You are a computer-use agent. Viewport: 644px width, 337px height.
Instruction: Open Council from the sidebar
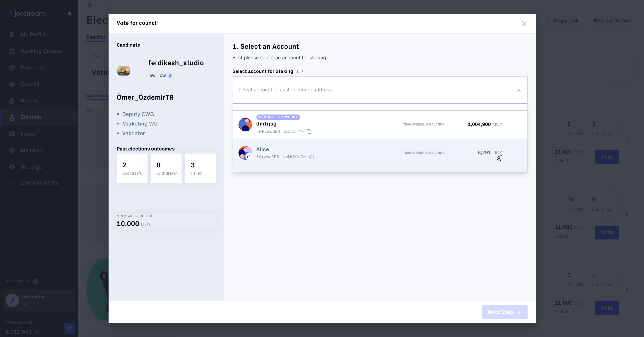30,84
